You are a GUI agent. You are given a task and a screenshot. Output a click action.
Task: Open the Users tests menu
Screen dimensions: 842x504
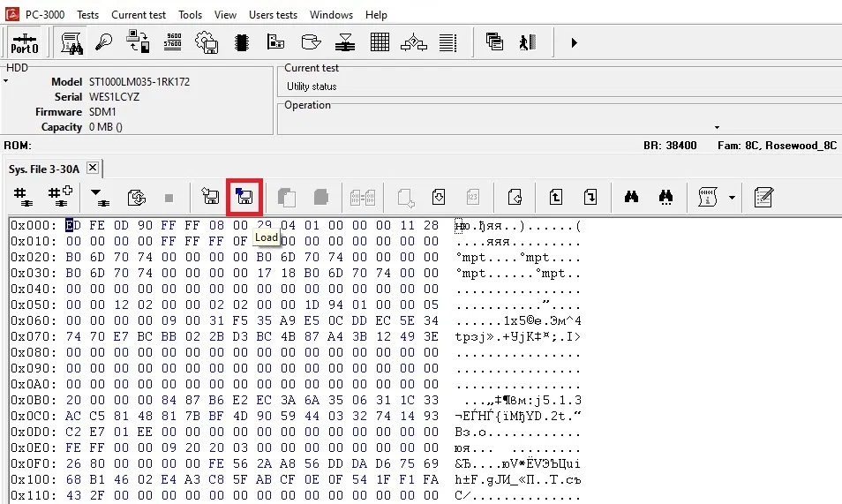pyautogui.click(x=273, y=15)
